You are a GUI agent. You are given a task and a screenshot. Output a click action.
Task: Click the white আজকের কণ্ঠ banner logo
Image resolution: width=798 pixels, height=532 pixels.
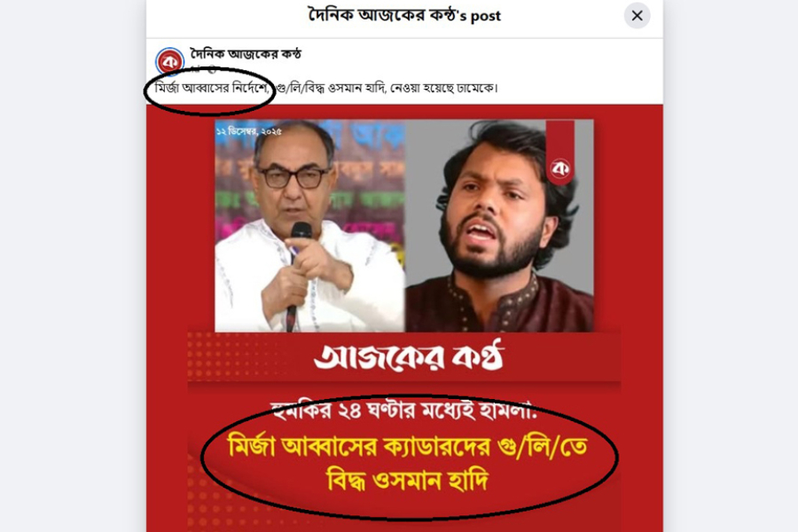click(x=409, y=356)
